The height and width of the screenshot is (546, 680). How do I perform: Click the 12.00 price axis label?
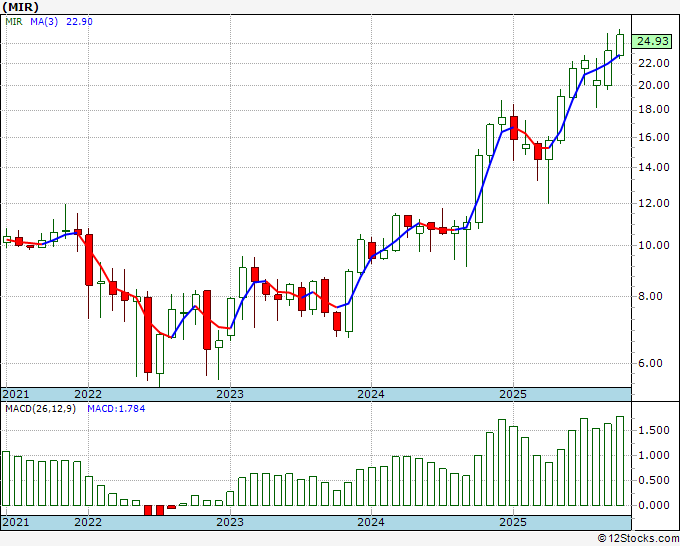pos(654,203)
